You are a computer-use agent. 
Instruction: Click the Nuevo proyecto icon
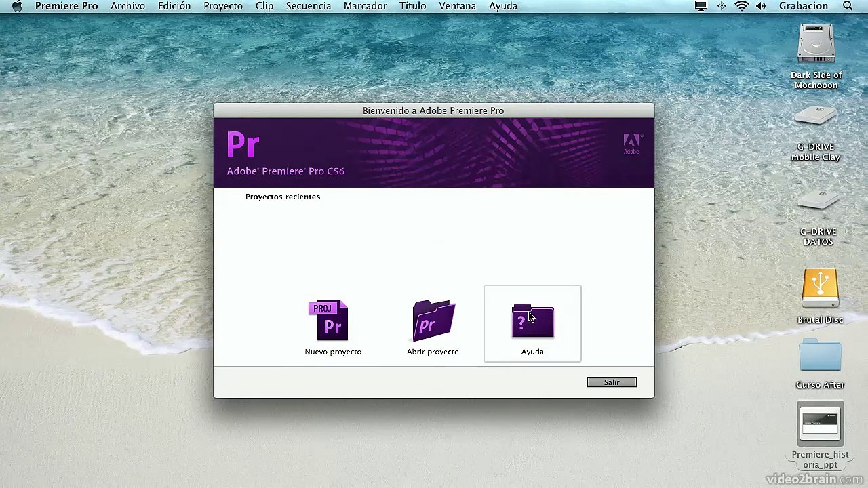(x=329, y=320)
